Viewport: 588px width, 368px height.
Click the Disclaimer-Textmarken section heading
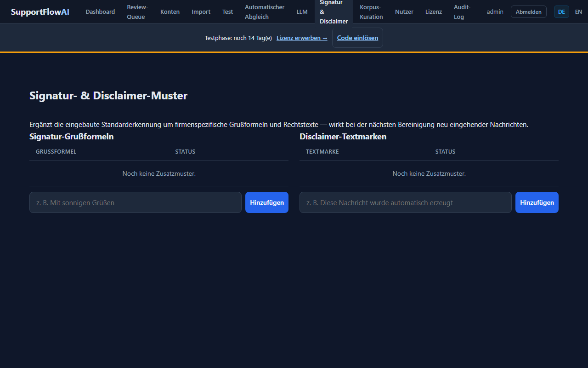(x=343, y=137)
